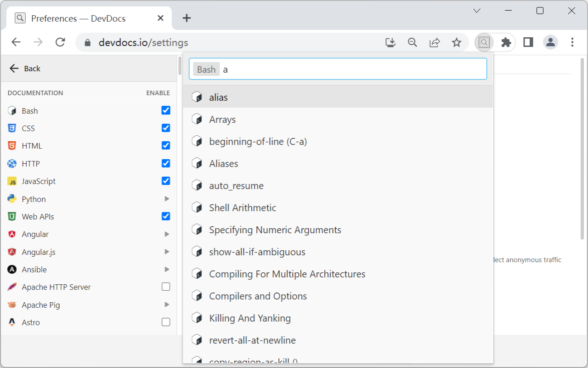
Task: Select the Python logo icon
Action: click(x=11, y=199)
